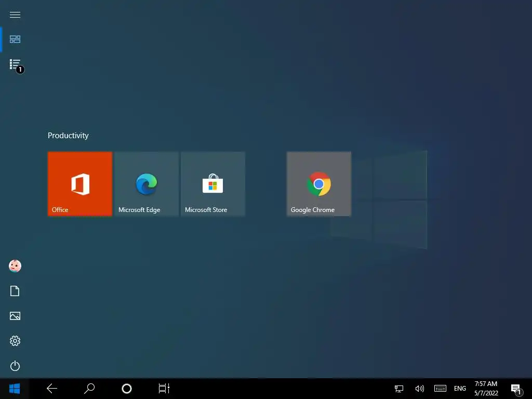Go back using taskbar arrow
This screenshot has height=399, width=532.
point(52,389)
